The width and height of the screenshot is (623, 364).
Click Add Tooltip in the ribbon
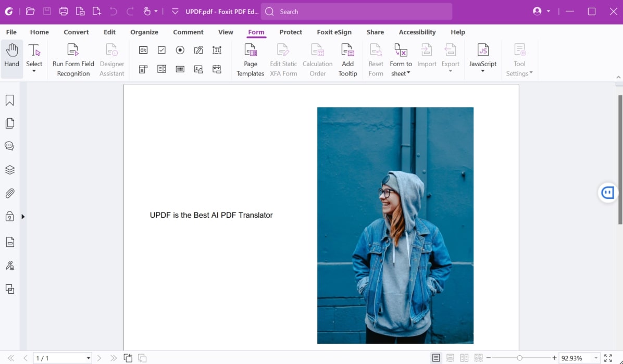point(347,59)
